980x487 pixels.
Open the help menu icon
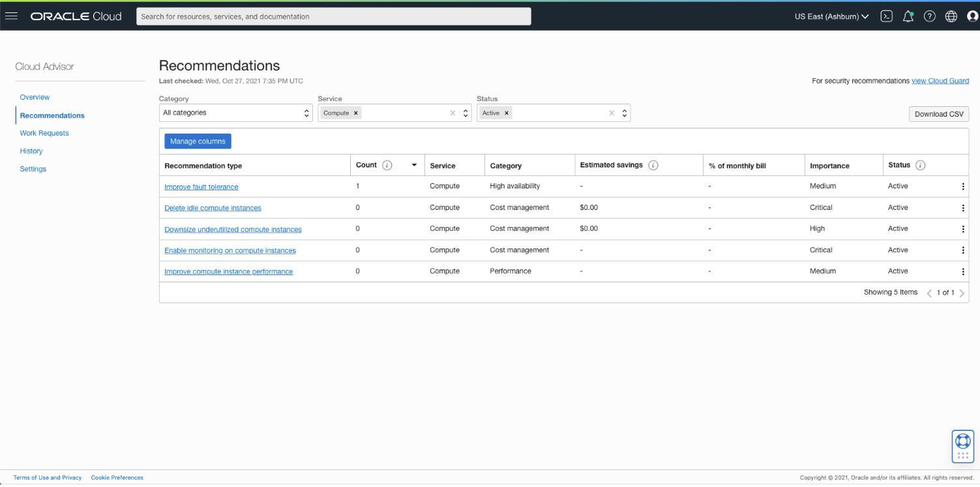[x=928, y=16]
